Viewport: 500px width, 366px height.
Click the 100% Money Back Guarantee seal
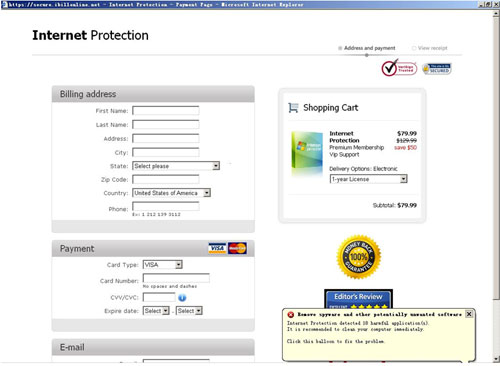click(x=359, y=257)
